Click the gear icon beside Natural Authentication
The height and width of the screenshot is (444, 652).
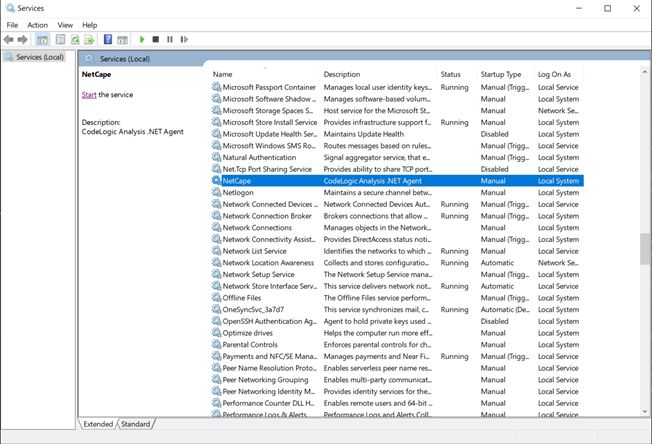[216, 157]
